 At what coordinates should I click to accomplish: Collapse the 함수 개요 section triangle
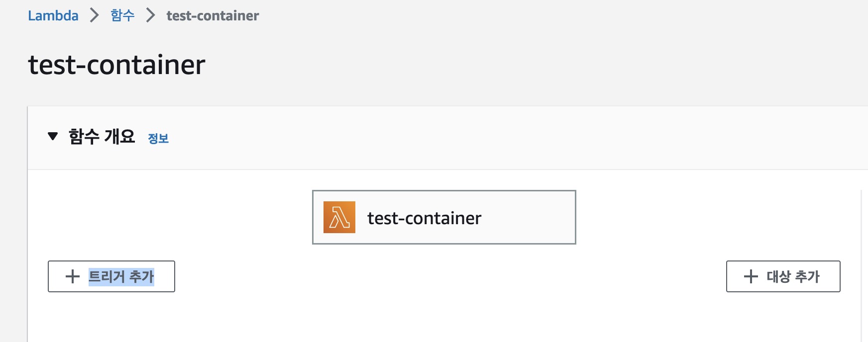[53, 136]
